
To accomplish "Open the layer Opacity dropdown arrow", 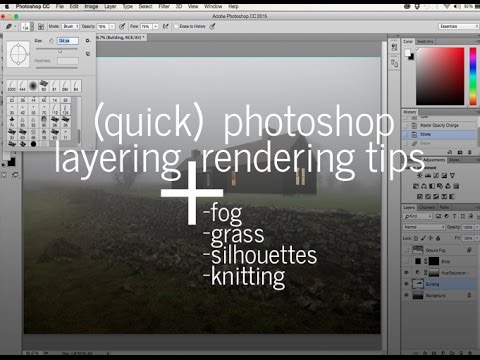I will click(x=476, y=227).
